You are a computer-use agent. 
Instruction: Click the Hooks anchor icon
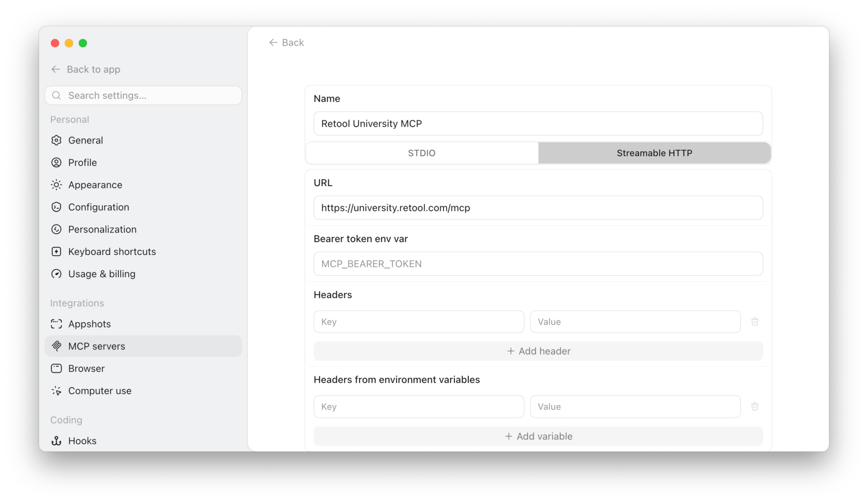tap(56, 441)
